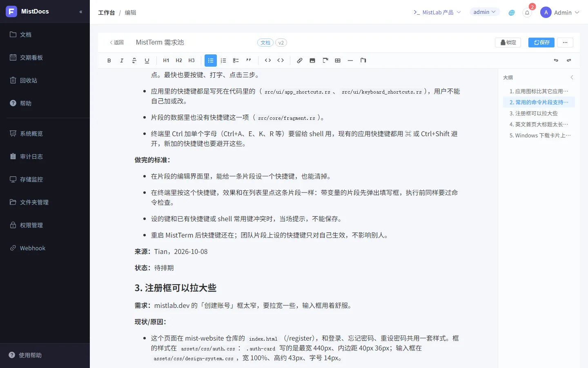Open the notification bell
Screen dimensions: 588x368
click(527, 13)
